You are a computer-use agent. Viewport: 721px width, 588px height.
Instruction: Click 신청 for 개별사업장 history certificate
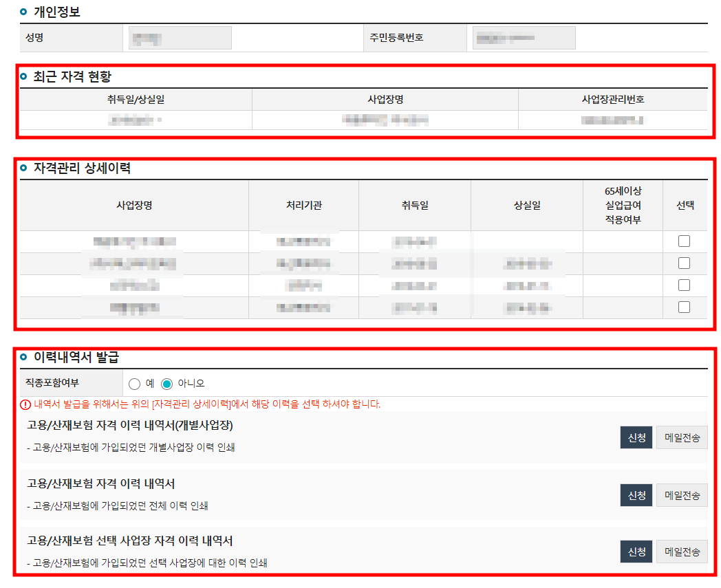(636, 437)
